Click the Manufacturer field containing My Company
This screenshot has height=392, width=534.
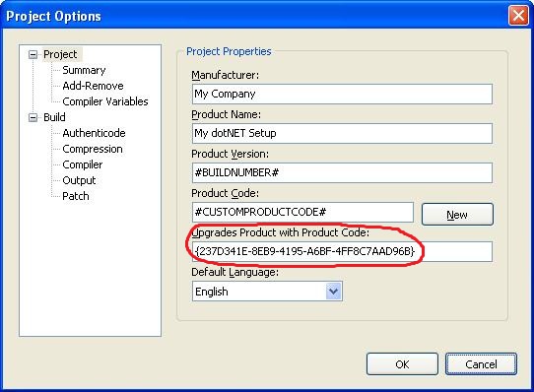click(x=342, y=94)
